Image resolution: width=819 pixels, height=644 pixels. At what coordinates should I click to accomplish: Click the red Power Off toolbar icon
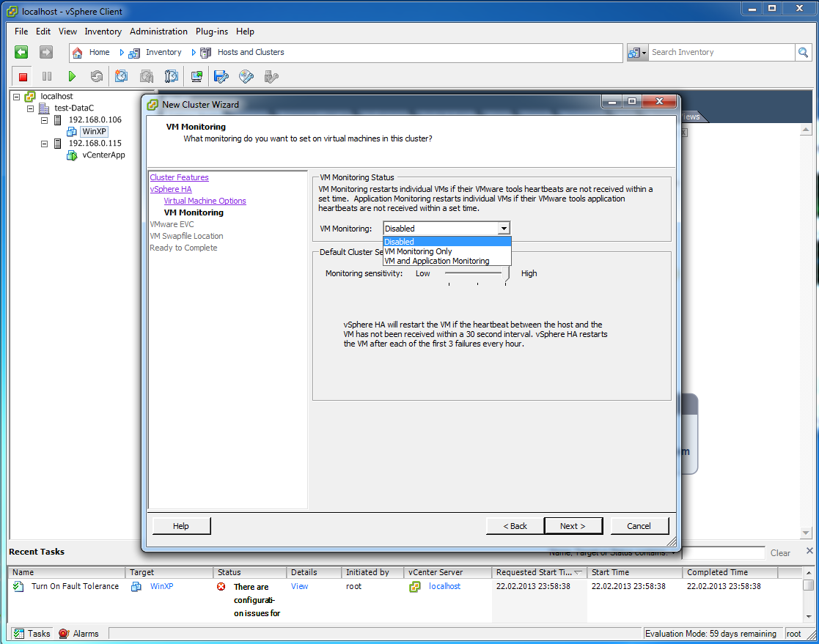point(23,77)
